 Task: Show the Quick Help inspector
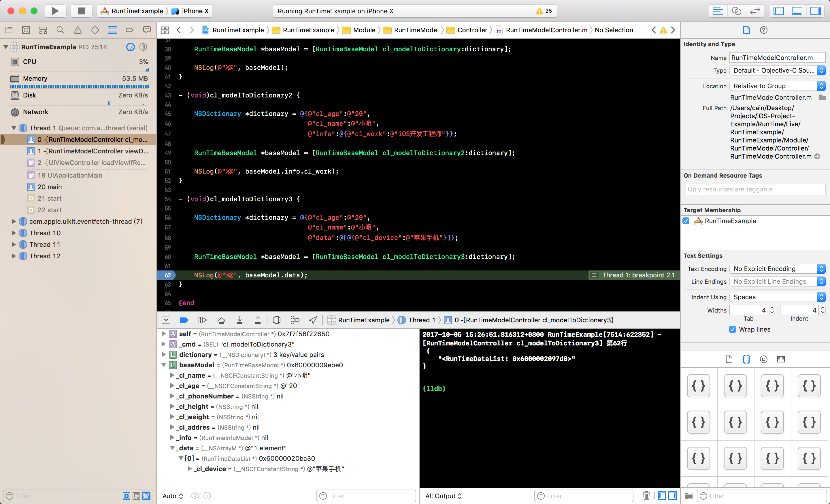point(764,30)
